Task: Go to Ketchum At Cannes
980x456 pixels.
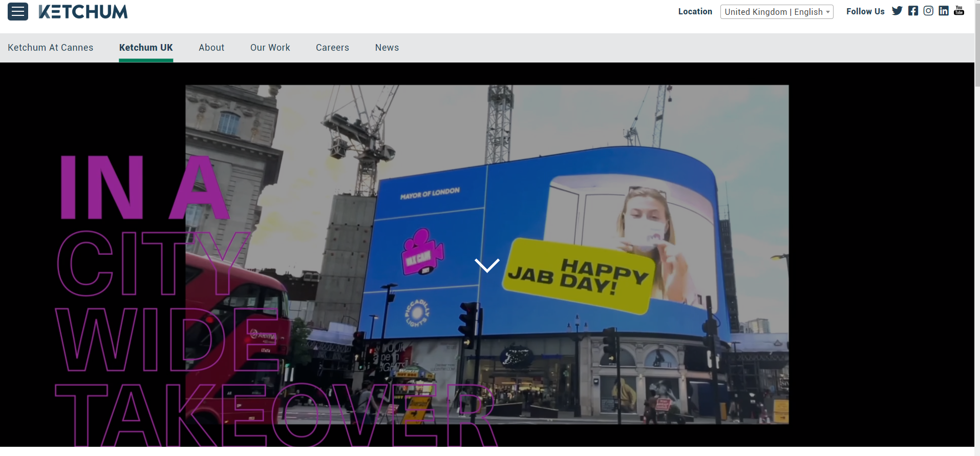Action: 51,48
